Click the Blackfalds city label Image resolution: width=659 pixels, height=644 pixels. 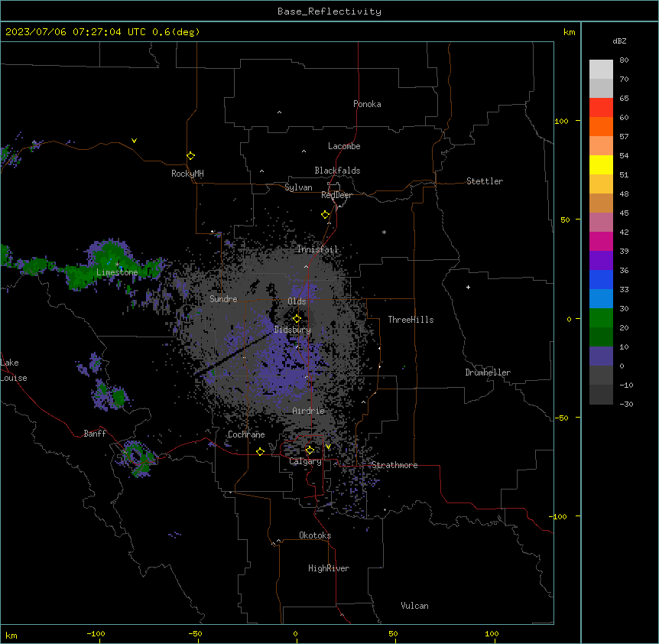(x=337, y=171)
